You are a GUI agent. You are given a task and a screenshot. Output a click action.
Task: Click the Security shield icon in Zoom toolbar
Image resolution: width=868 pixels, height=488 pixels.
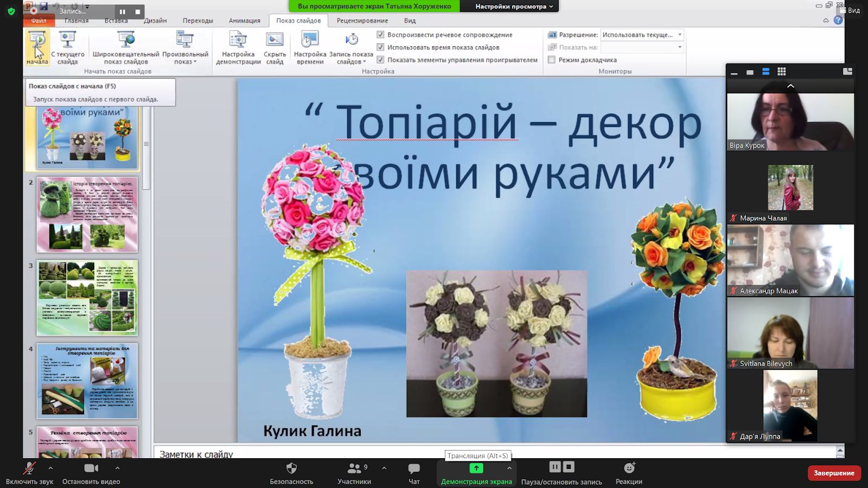[x=291, y=468]
